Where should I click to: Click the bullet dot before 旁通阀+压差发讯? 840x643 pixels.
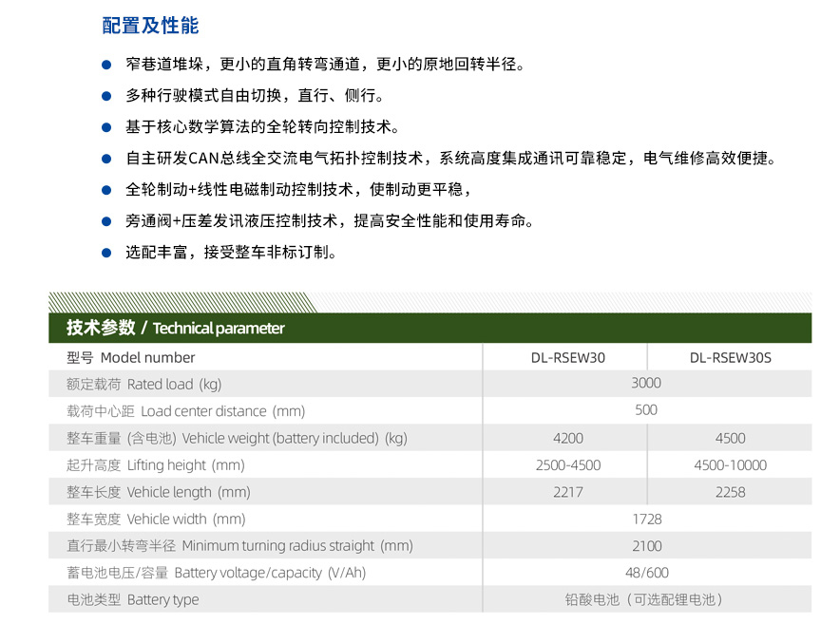click(106, 221)
